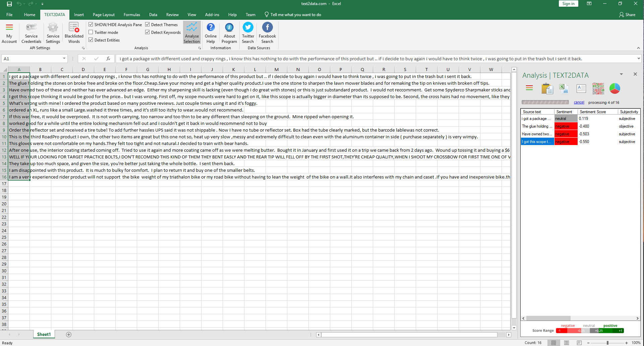Open Blacklisted Words
This screenshot has width=644, height=346.
point(74,33)
